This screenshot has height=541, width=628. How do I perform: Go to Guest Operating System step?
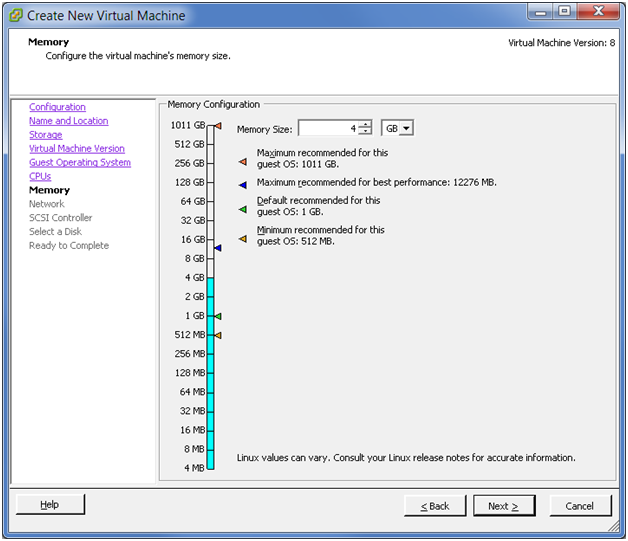80,163
